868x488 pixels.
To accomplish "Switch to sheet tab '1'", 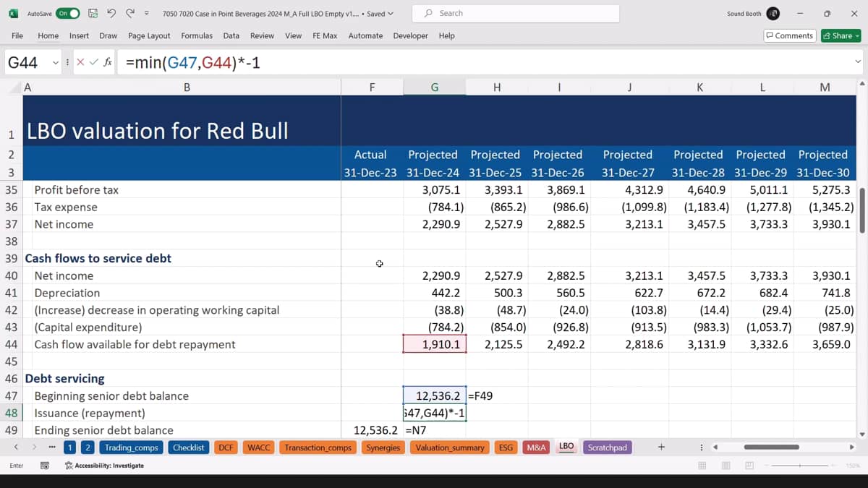I will [x=69, y=448].
